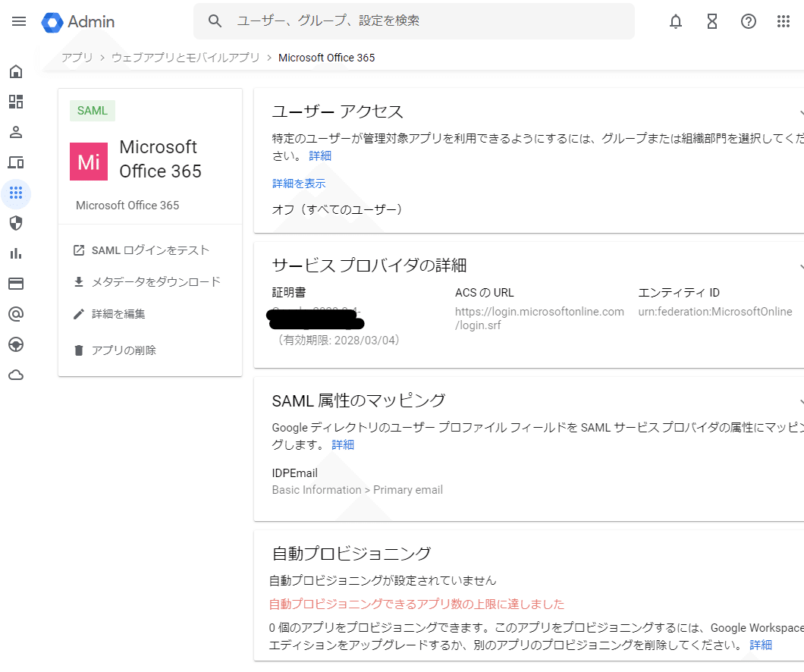Open Dashboard icon in the sidebar
The height and width of the screenshot is (672, 804).
[x=16, y=102]
